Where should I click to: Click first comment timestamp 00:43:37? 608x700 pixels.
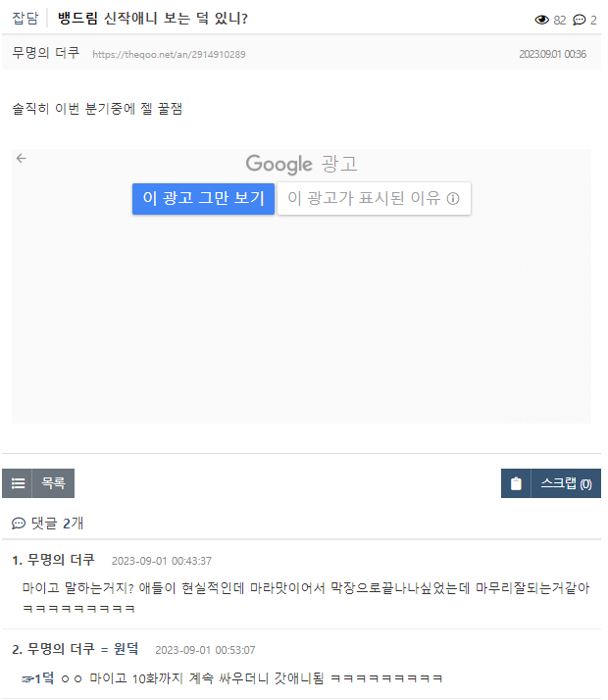pos(161,561)
